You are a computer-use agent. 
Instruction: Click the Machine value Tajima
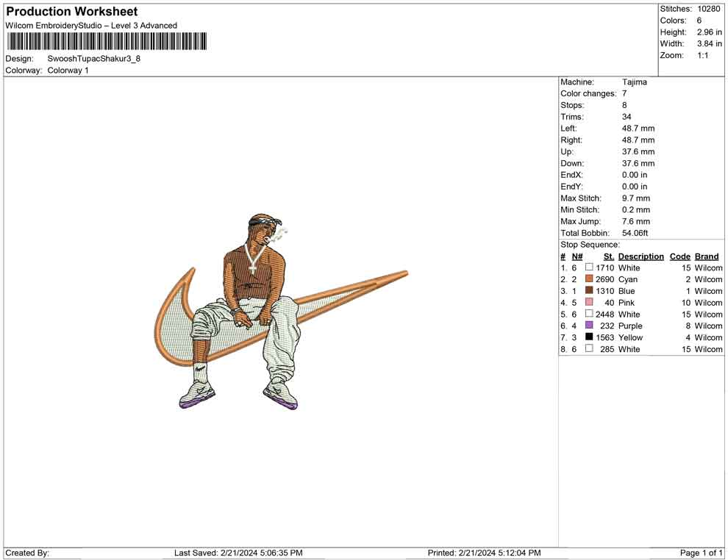tap(634, 82)
